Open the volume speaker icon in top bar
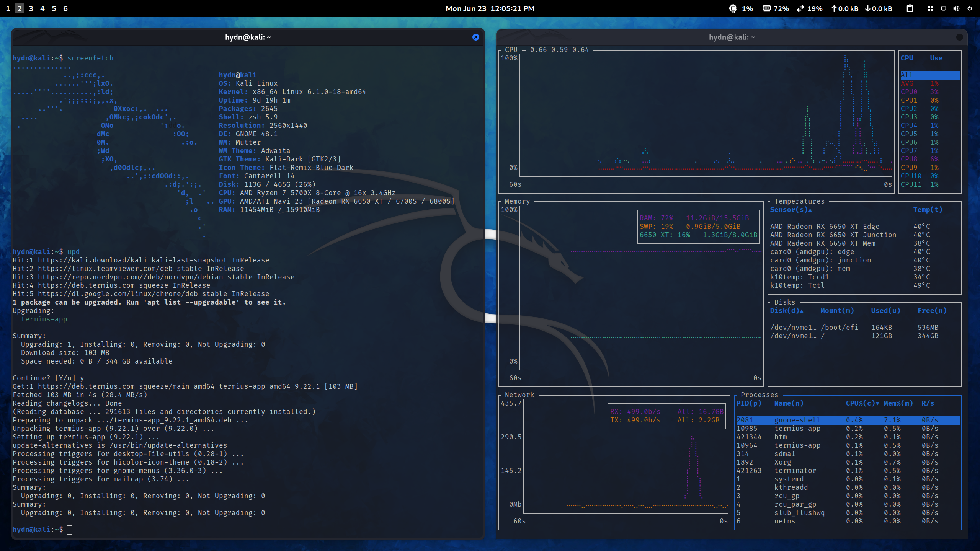The width and height of the screenshot is (980, 551). click(956, 8)
